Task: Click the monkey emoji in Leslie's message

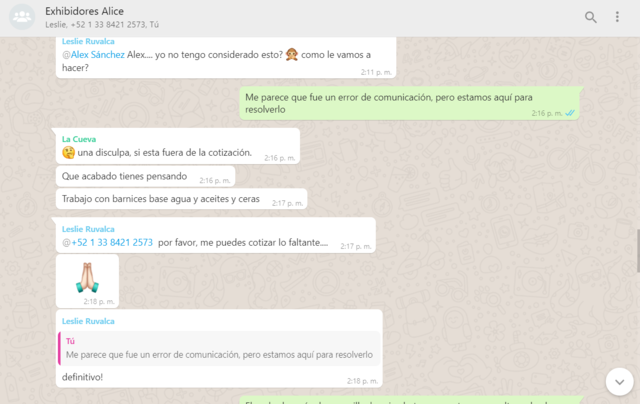Action: (x=291, y=54)
